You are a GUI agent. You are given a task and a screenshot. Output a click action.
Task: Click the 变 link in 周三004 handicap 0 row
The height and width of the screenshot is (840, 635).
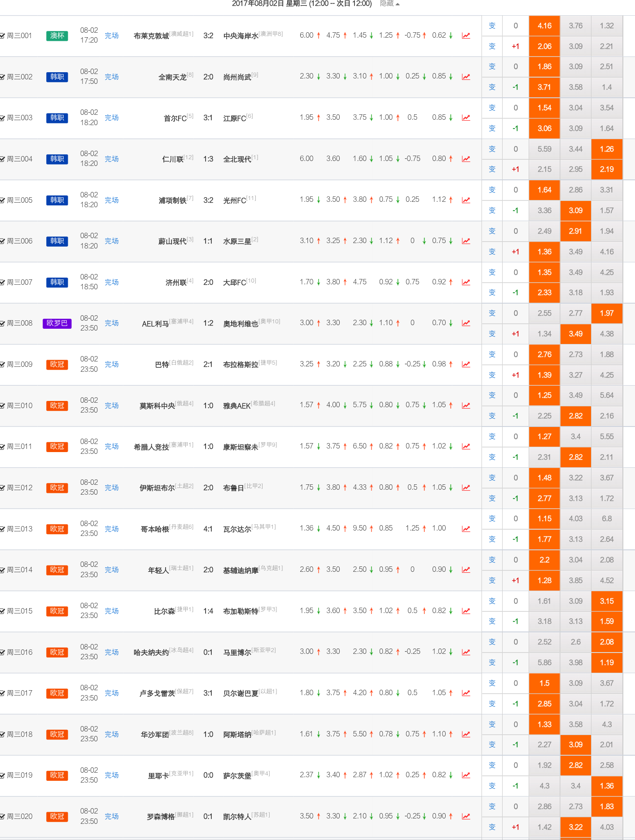[x=492, y=149]
